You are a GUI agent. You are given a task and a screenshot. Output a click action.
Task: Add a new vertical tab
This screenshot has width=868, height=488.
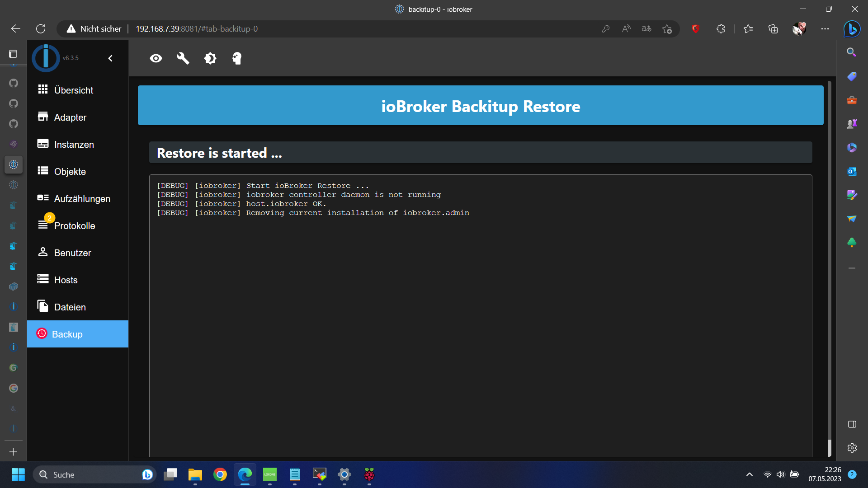point(13,451)
